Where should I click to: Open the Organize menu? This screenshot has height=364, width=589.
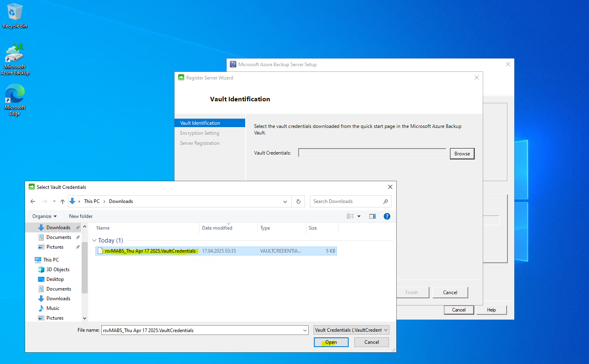[x=44, y=216]
